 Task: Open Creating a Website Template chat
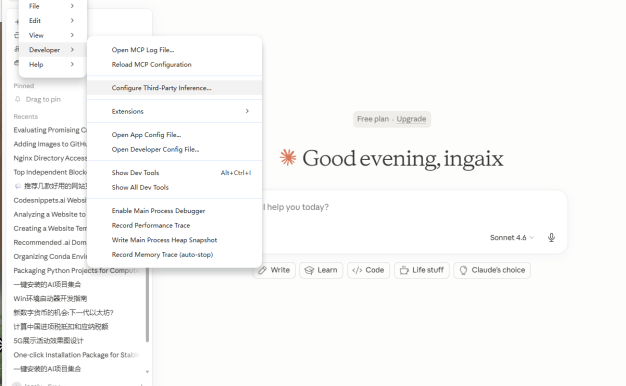pyautogui.click(x=50, y=228)
